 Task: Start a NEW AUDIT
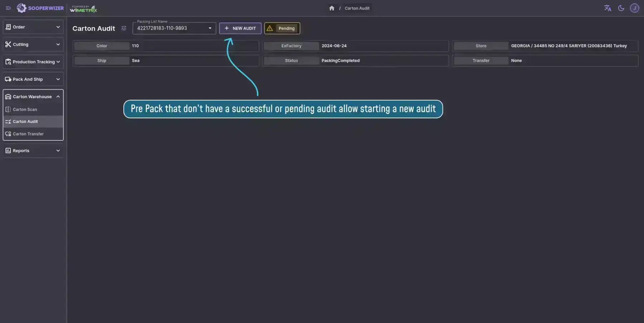(x=240, y=28)
